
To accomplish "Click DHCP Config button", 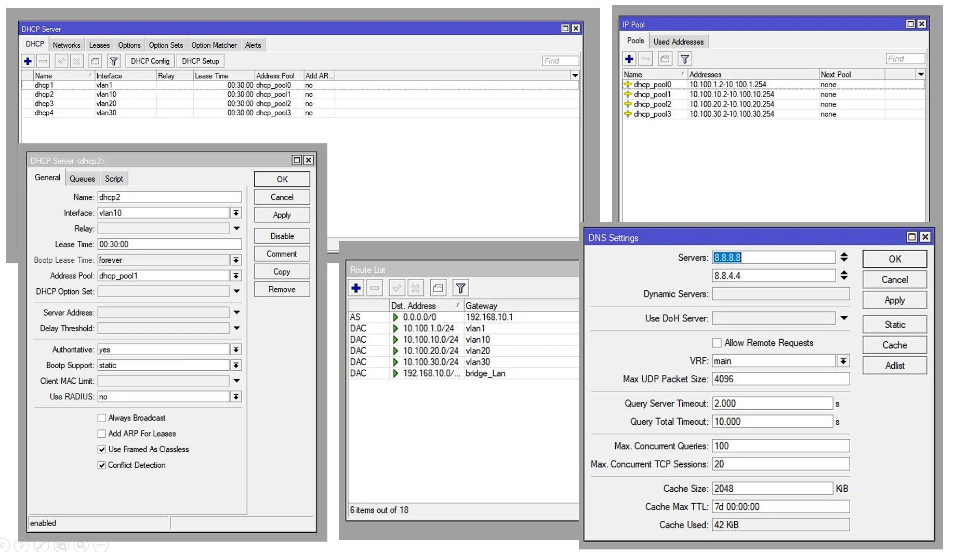I will (150, 61).
